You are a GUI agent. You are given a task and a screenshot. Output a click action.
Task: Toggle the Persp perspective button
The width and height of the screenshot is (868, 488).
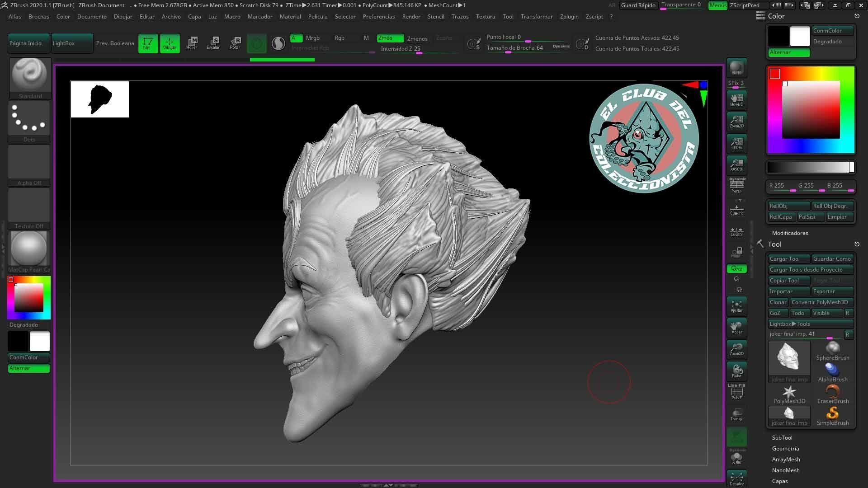[736, 186]
